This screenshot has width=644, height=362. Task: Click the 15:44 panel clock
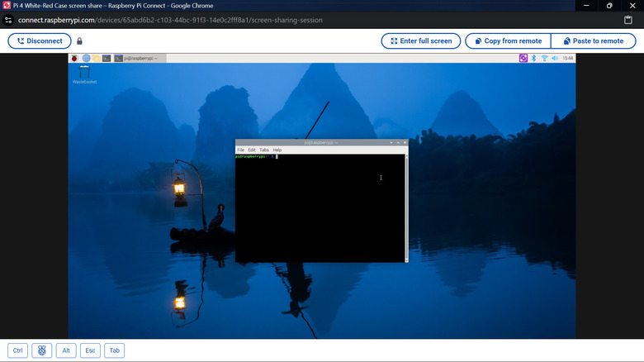[x=567, y=59]
